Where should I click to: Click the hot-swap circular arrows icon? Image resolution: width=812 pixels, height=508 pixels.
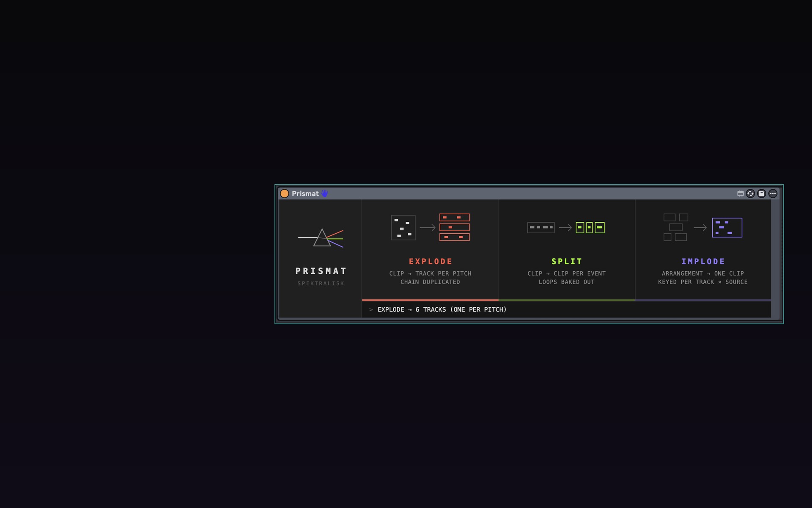click(750, 193)
